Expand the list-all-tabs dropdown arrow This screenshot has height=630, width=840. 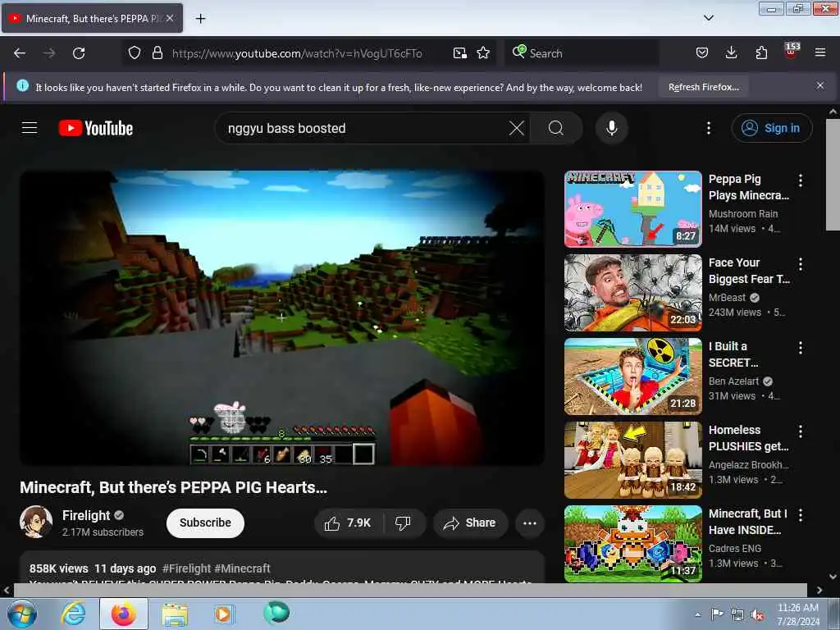pyautogui.click(x=708, y=18)
